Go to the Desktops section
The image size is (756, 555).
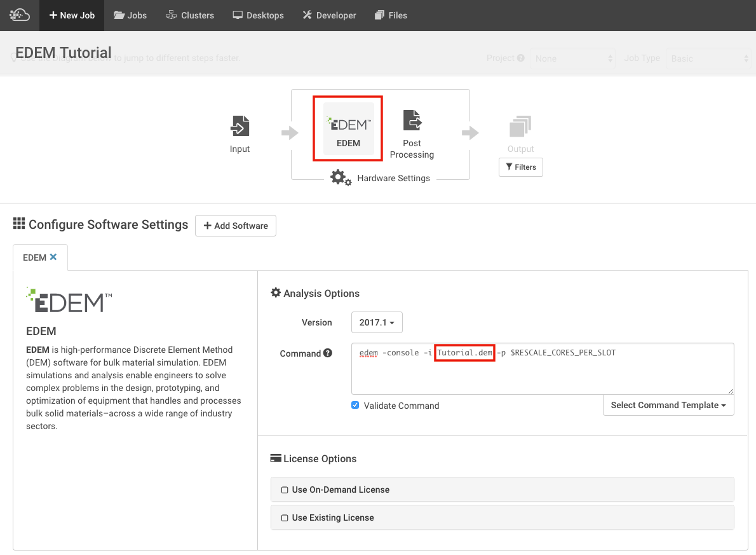pos(258,15)
